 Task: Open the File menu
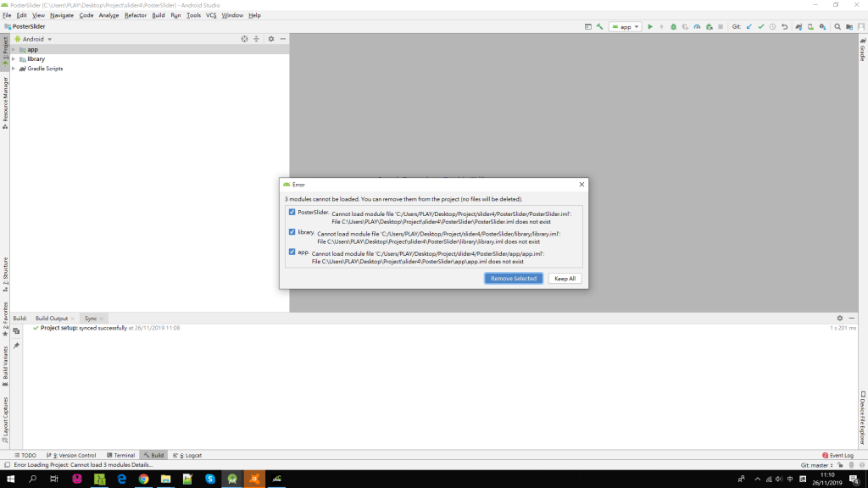7,15
